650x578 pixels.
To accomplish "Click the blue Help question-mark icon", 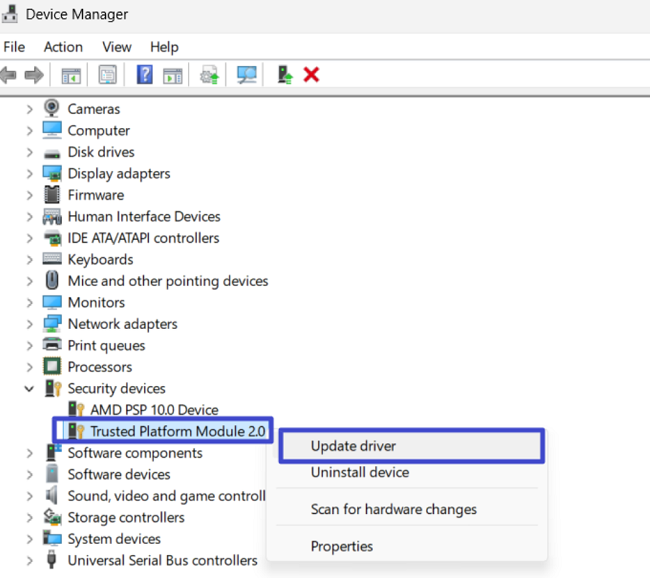I will click(x=145, y=75).
